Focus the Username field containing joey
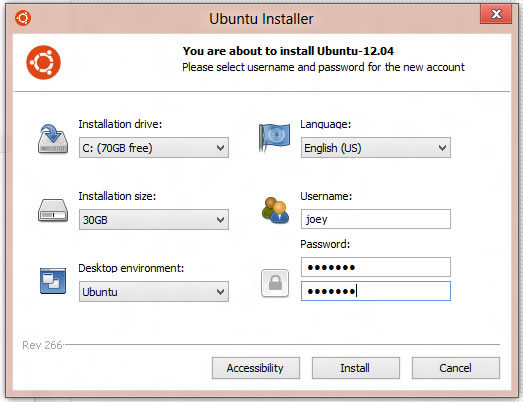 point(376,219)
